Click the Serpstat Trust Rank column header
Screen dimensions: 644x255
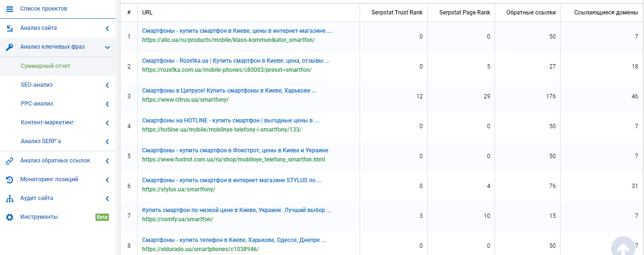(x=397, y=13)
